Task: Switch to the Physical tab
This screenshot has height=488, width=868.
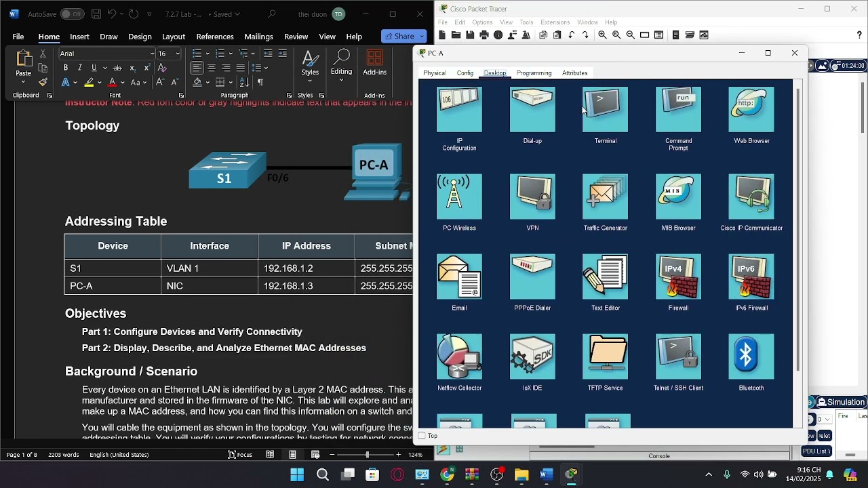Action: (x=435, y=73)
